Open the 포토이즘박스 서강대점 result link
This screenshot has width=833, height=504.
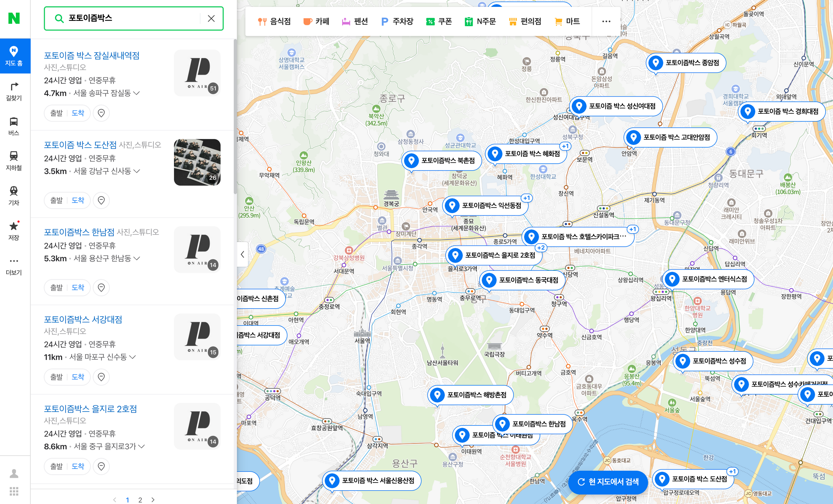tap(83, 320)
